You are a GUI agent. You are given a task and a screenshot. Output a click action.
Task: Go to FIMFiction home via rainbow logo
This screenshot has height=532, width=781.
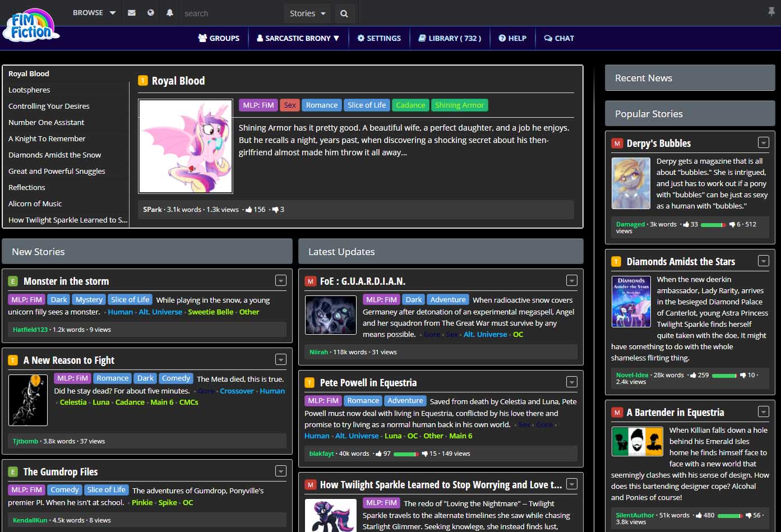click(x=31, y=26)
